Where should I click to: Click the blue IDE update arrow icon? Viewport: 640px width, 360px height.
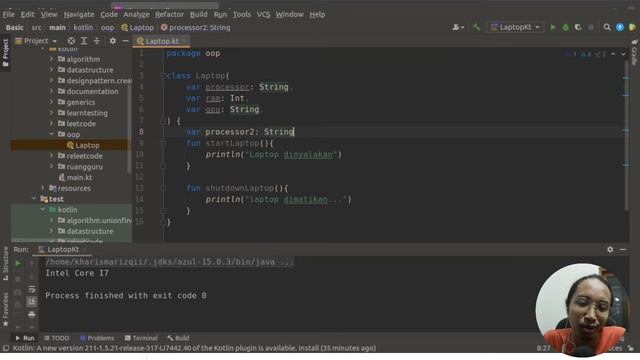click(x=620, y=27)
